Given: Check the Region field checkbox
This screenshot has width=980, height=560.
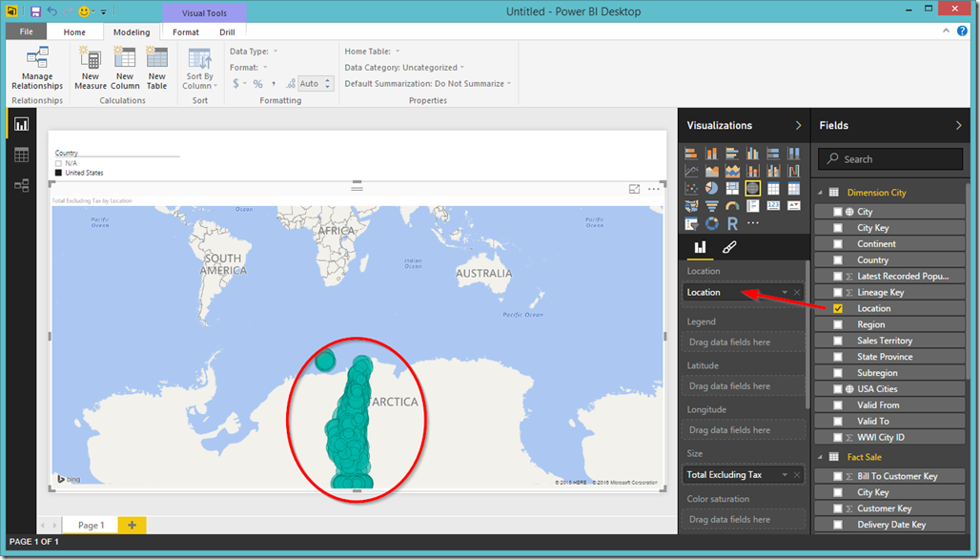Looking at the screenshot, I should 838,324.
